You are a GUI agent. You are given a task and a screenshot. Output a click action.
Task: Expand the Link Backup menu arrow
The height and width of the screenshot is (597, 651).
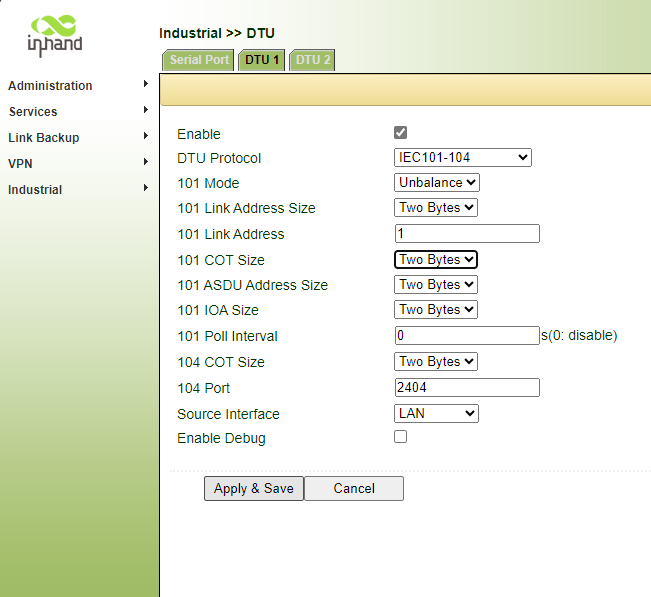146,136
